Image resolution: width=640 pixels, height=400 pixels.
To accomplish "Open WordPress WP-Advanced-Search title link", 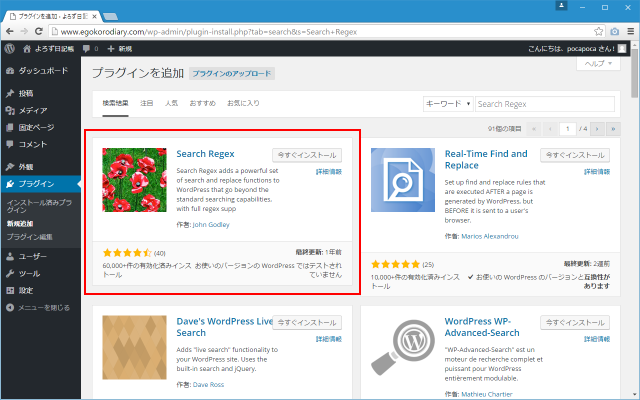I will [482, 327].
